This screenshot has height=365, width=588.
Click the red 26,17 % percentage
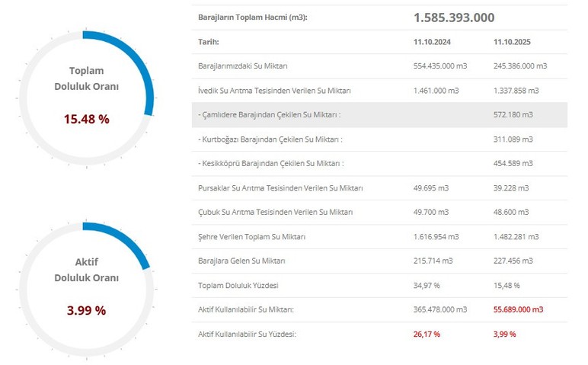tap(427, 335)
